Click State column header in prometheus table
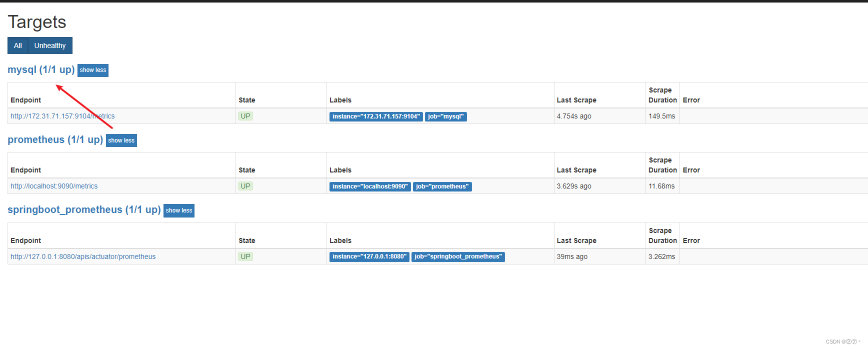 (247, 170)
